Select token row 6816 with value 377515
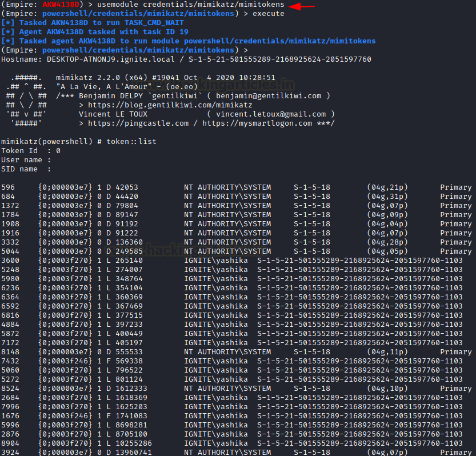Image resolution: width=476 pixels, height=456 pixels. tap(232, 315)
